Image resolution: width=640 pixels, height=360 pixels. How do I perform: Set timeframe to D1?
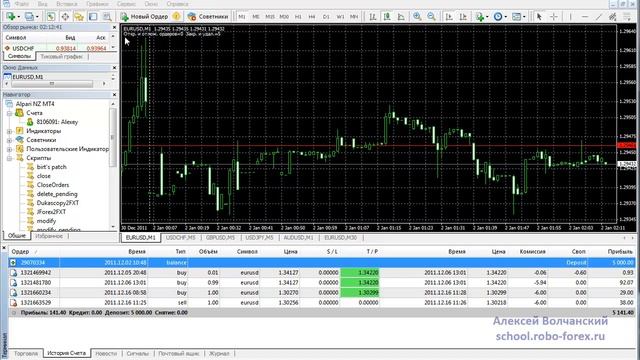[326, 17]
